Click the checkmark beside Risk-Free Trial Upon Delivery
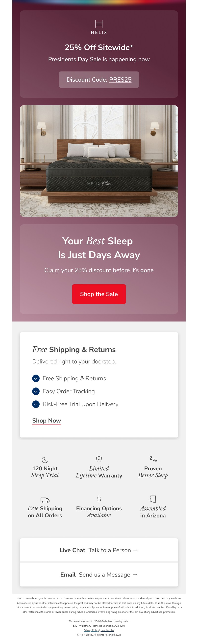Image resolution: width=198 pixels, height=644 pixels. tap(36, 404)
